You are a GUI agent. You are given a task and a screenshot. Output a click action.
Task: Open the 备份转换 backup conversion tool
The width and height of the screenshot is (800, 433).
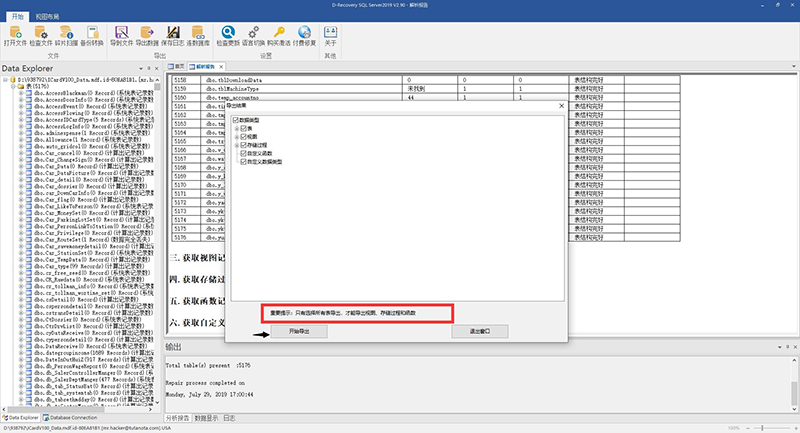click(x=92, y=36)
